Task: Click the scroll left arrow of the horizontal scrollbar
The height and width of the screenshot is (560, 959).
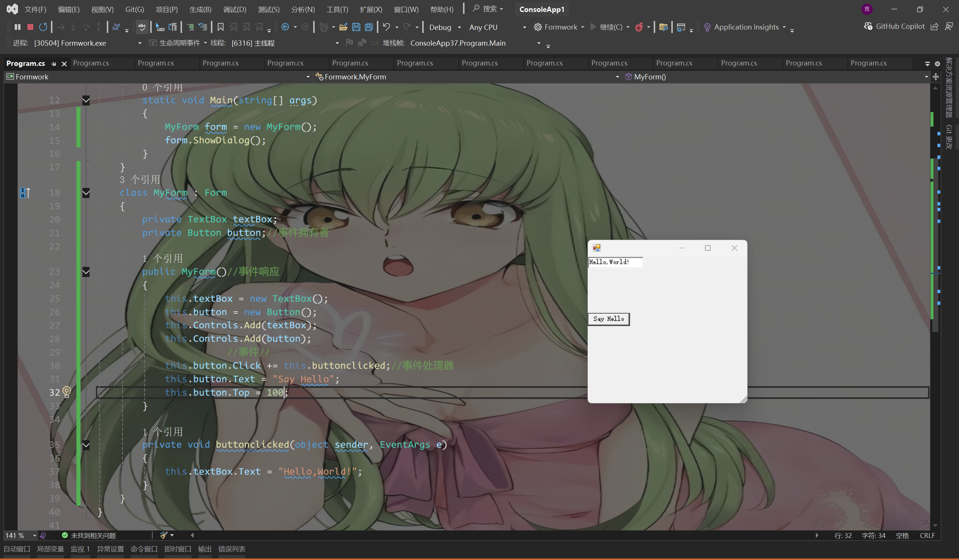Action: (x=193, y=535)
